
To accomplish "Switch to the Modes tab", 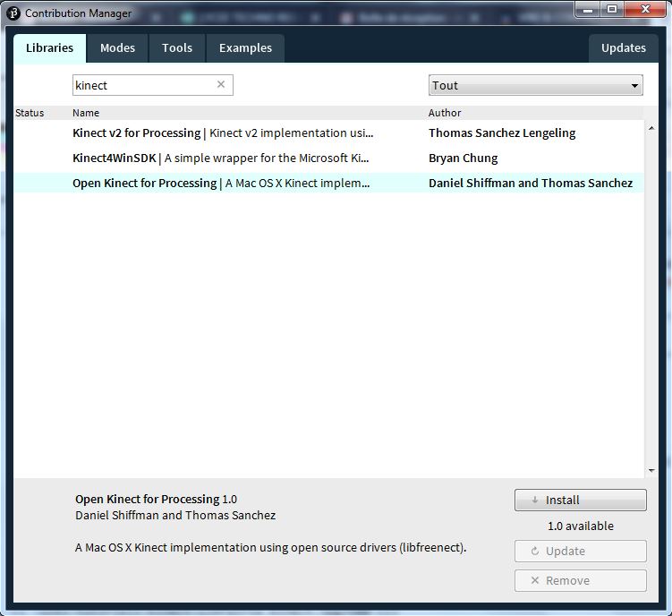I will 117,48.
